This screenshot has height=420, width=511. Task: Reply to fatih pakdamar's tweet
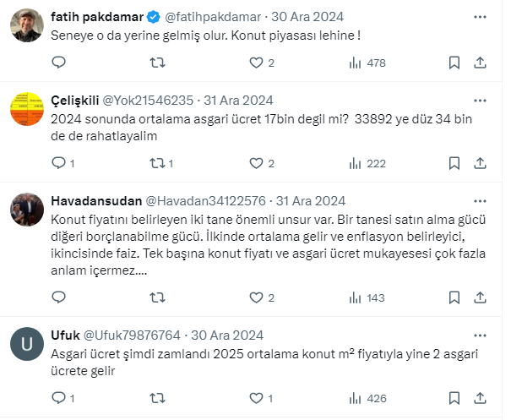click(58, 63)
